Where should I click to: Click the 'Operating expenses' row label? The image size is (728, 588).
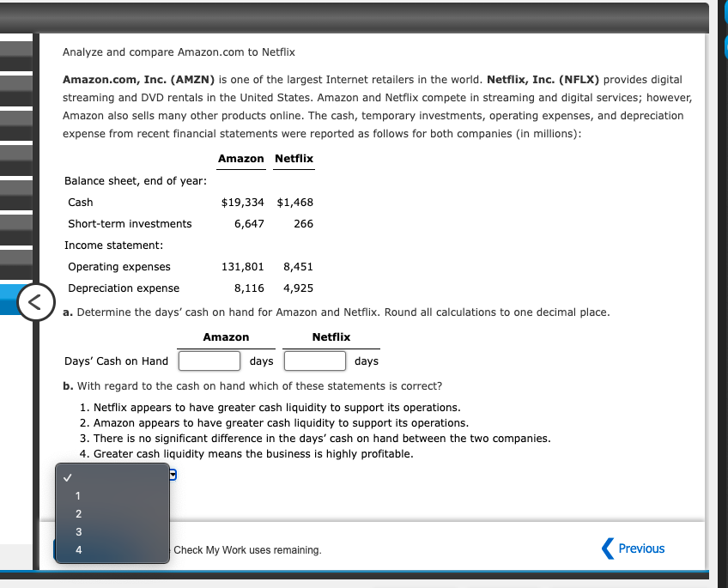coord(119,267)
